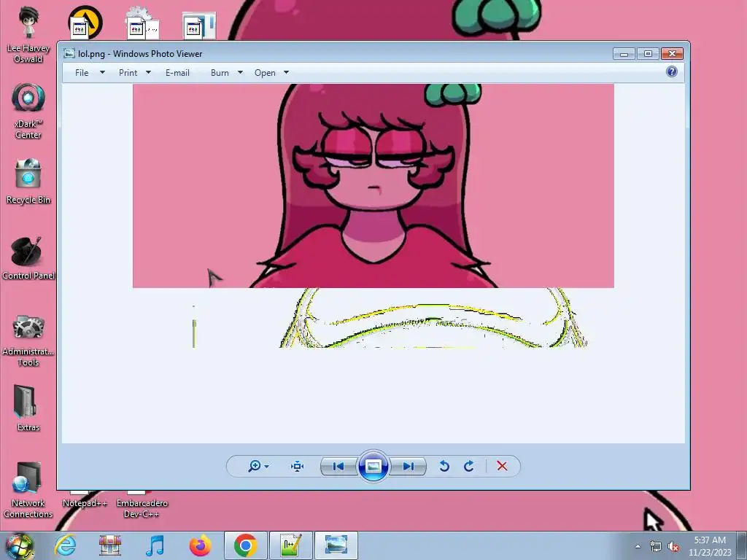Viewport: 747px width, 560px height.
Task: Open the Windows Start menu
Action: click(x=20, y=545)
